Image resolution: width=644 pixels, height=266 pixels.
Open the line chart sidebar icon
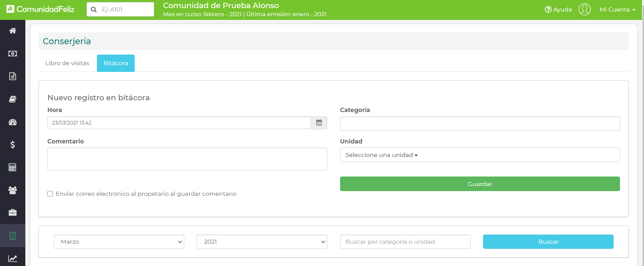(x=13, y=259)
